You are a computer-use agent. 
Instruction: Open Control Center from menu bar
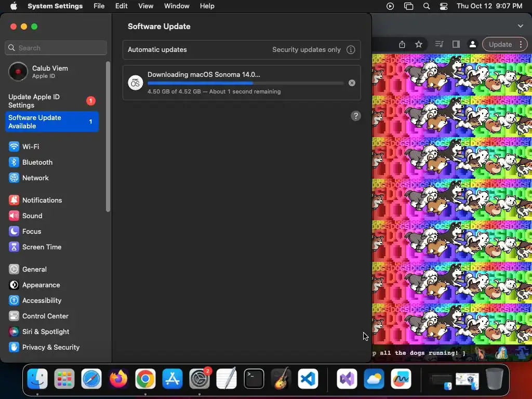coord(444,6)
